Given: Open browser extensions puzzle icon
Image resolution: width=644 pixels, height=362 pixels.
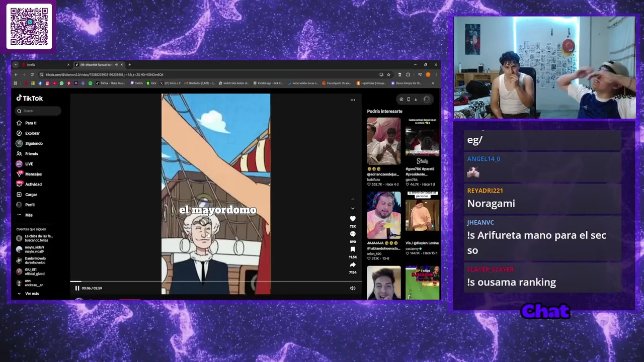Looking at the screenshot, I should (408, 74).
